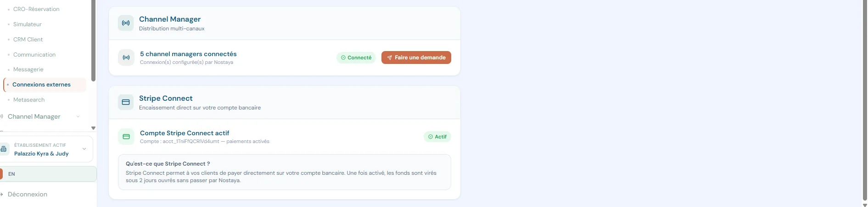Click the sidebar scroll down arrow
Image resolution: width=868 pixels, height=207 pixels.
[x=93, y=128]
